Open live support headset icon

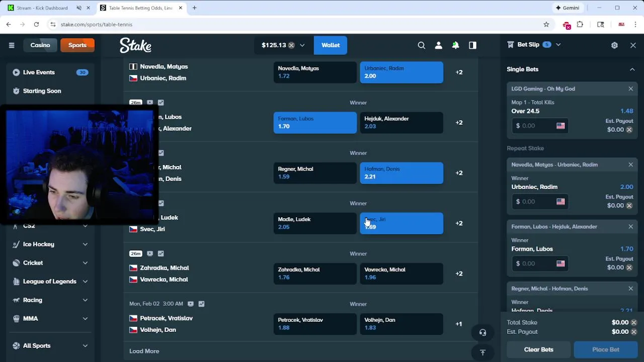tap(482, 332)
